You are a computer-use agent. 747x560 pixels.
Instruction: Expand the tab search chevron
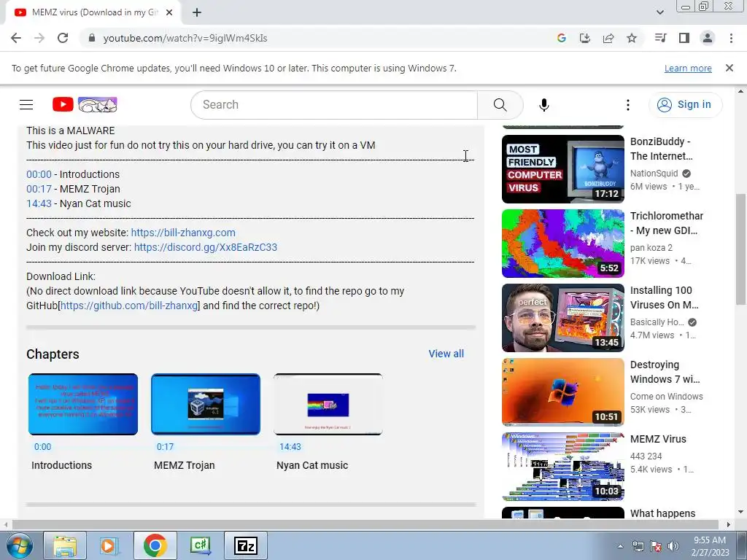pyautogui.click(x=659, y=12)
